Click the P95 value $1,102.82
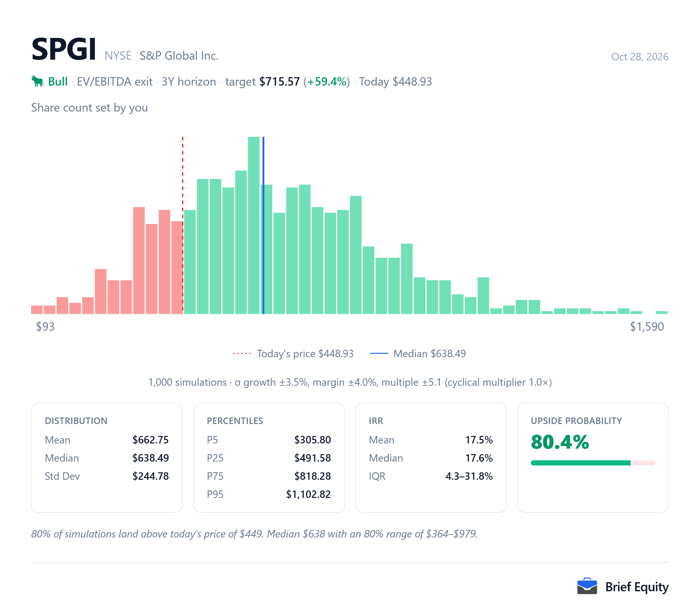Image resolution: width=700 pixels, height=612 pixels. 308,494
